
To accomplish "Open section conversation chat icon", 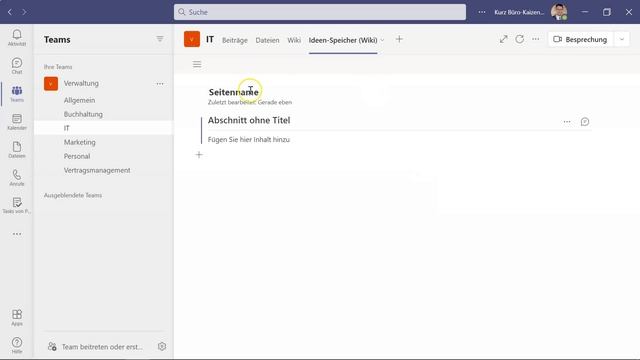I will [585, 122].
